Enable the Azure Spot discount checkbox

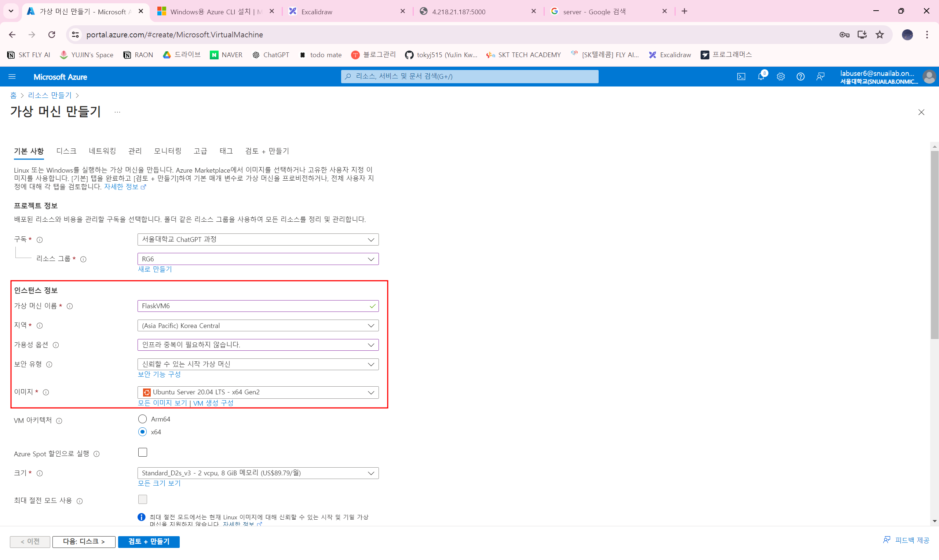(x=142, y=452)
